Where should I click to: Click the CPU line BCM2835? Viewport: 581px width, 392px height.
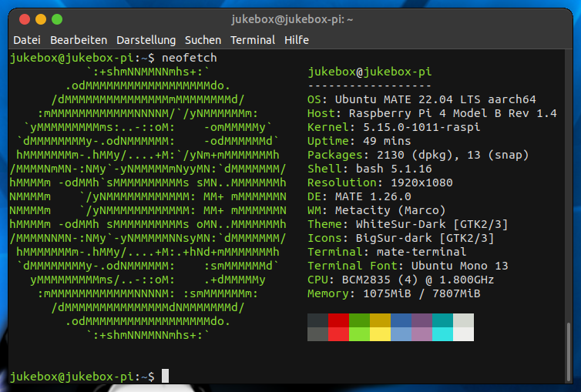pos(401,280)
